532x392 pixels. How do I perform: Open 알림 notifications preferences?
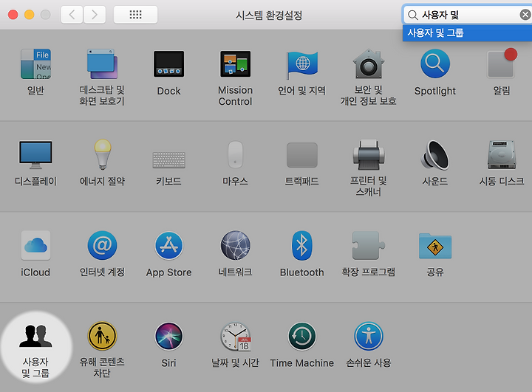pos(502,63)
